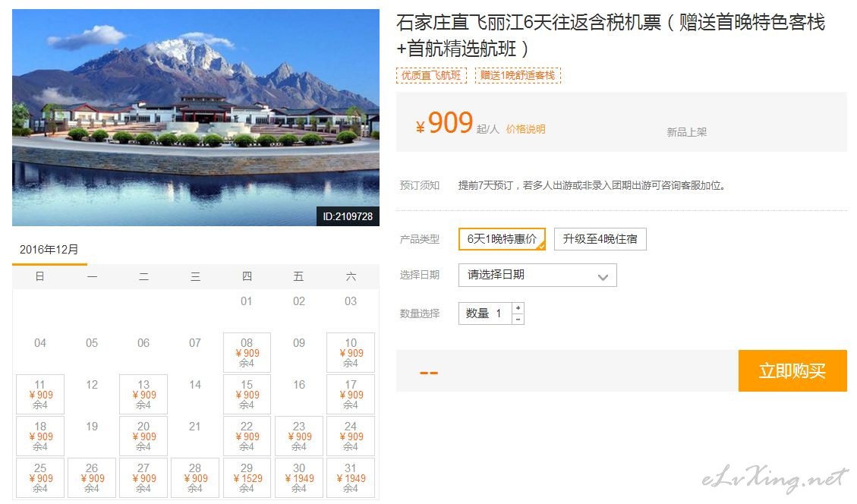Screen dimensions: 857x504
Task: Click the 预订须知 booking notice label
Action: point(420,185)
